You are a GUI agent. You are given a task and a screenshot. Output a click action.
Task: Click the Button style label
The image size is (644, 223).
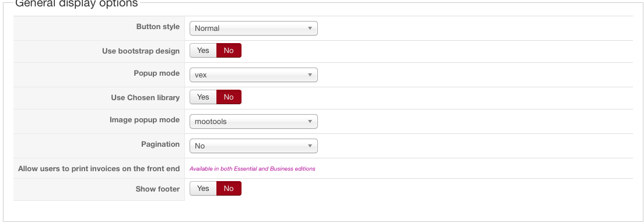[157, 27]
